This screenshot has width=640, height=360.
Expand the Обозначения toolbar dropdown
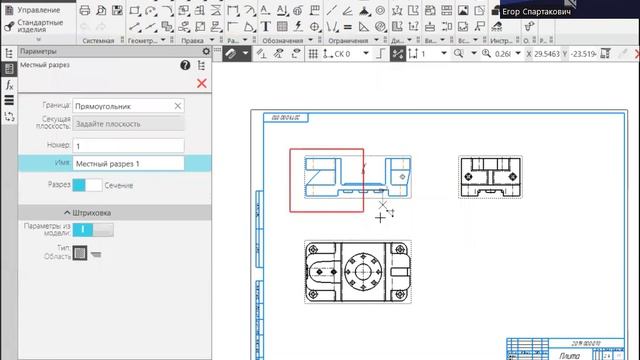[x=311, y=40]
